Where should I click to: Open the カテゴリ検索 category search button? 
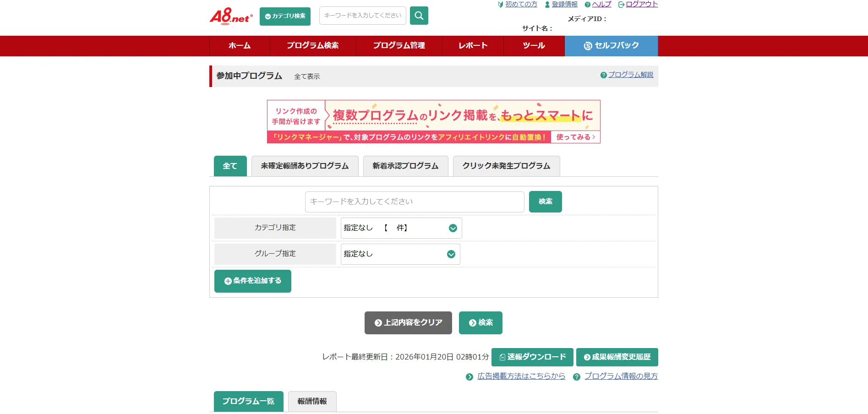point(285,16)
